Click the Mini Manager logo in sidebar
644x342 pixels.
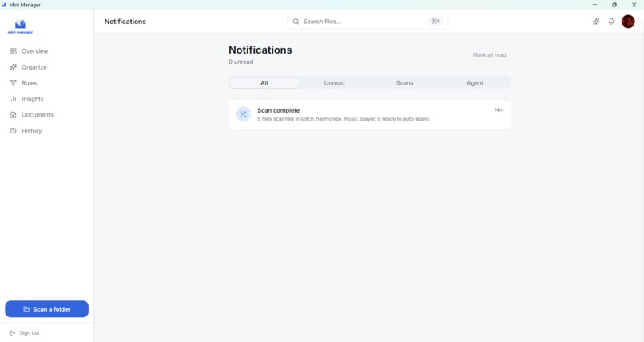point(20,26)
